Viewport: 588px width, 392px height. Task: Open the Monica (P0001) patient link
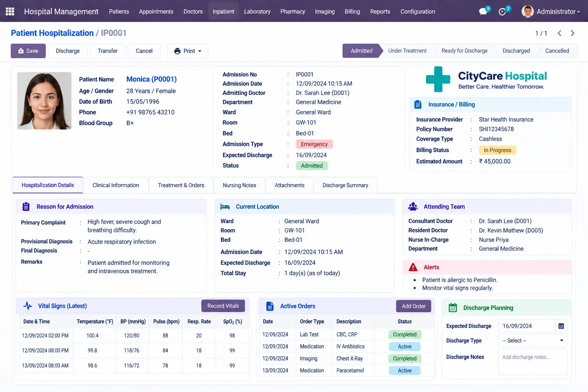[152, 79]
